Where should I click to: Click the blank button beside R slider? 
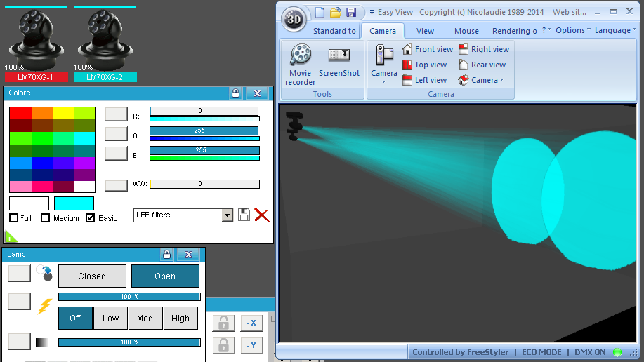click(117, 114)
